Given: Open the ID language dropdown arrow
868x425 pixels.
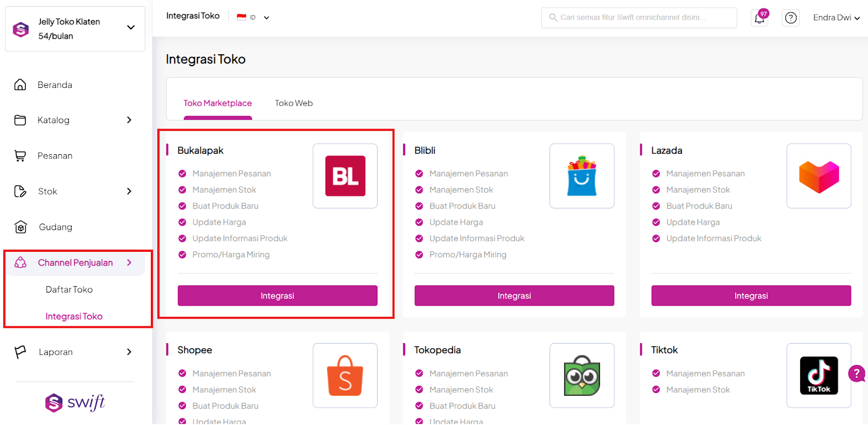Looking at the screenshot, I should click(x=266, y=17).
